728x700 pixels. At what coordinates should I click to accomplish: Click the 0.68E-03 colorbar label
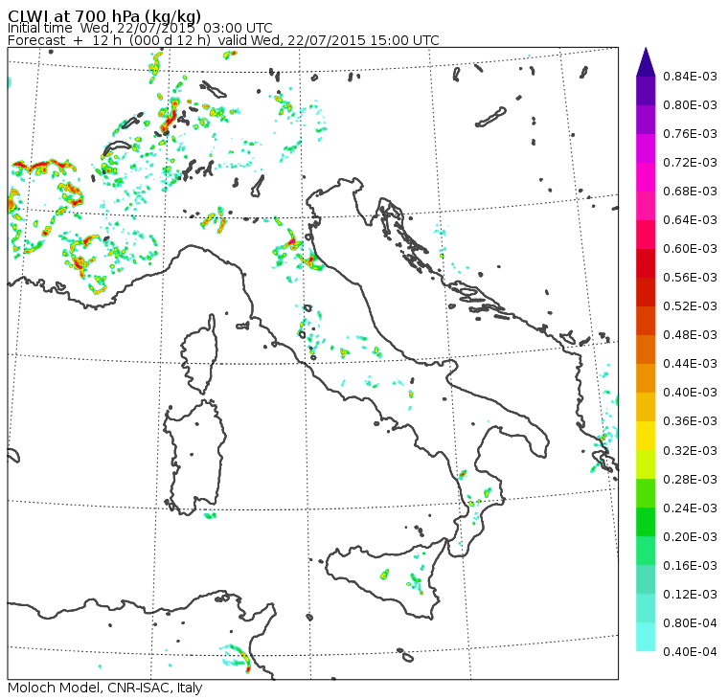pyautogui.click(x=690, y=192)
